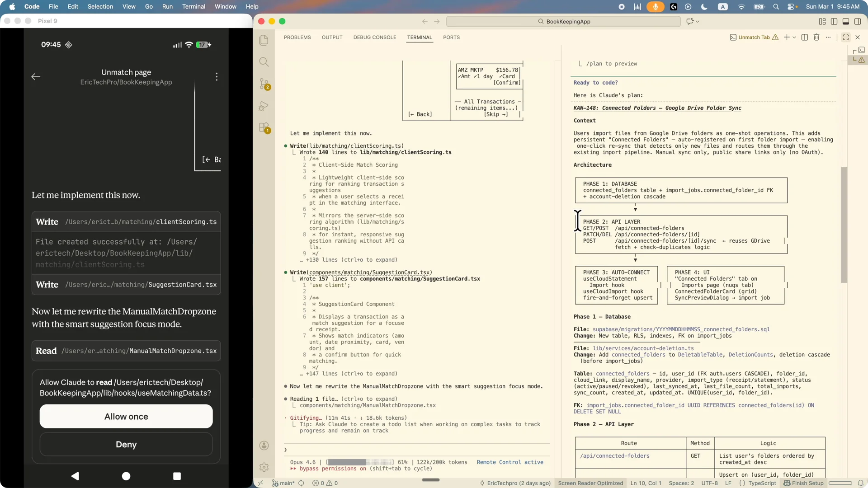Open notifications bell in status bar
This screenshot has width=868, height=488.
point(860,483)
